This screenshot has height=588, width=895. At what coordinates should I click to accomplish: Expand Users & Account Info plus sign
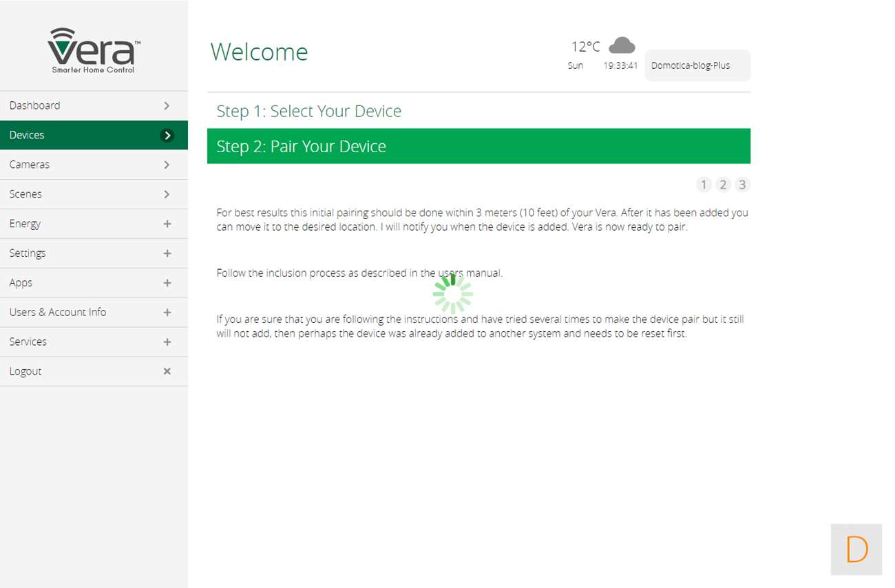167,313
